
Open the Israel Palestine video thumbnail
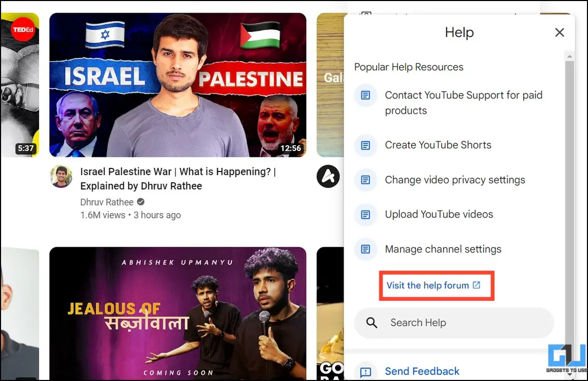pyautogui.click(x=178, y=85)
